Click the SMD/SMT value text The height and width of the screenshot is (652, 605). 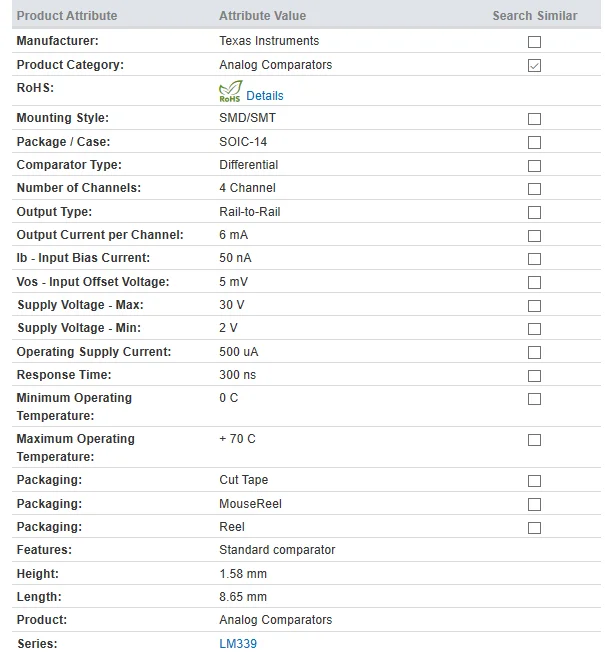[247, 118]
